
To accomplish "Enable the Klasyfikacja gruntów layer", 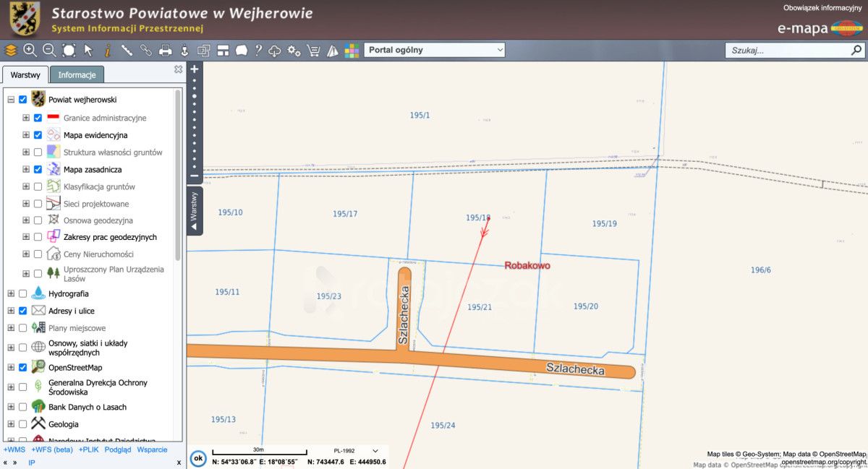I will (x=38, y=186).
